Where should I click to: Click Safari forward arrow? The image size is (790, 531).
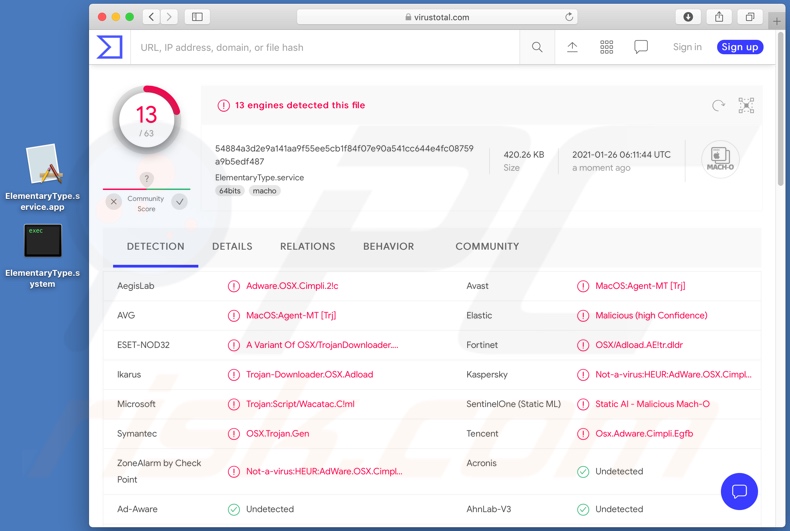pos(169,17)
